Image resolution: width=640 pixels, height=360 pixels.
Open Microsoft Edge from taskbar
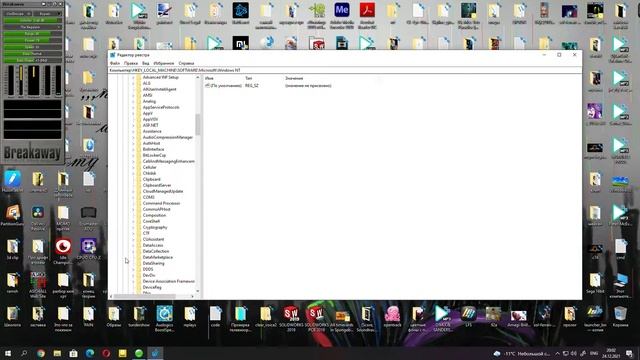(90, 353)
